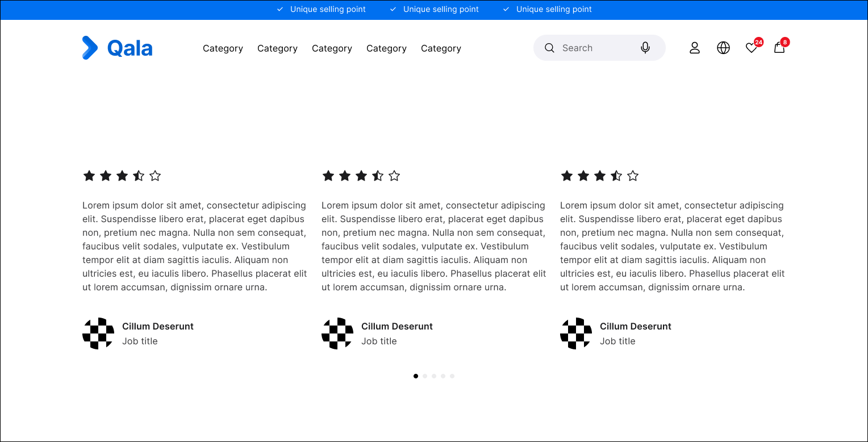868x442 pixels.
Task: Click the magnifier icon in the search box
Action: [x=549, y=48]
